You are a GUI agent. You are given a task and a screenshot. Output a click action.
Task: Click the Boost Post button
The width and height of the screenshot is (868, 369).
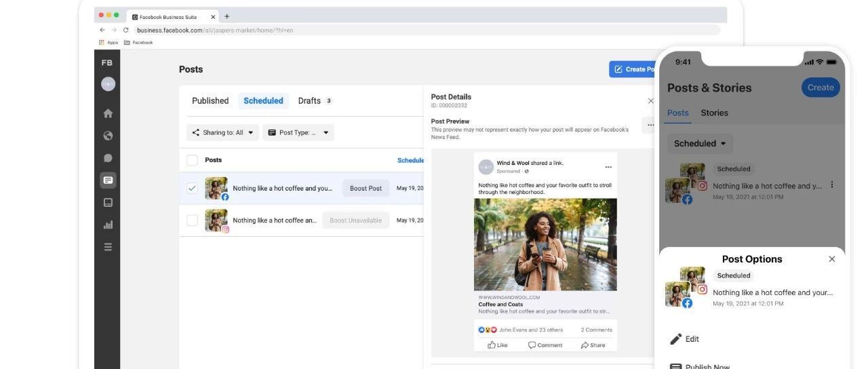point(366,189)
